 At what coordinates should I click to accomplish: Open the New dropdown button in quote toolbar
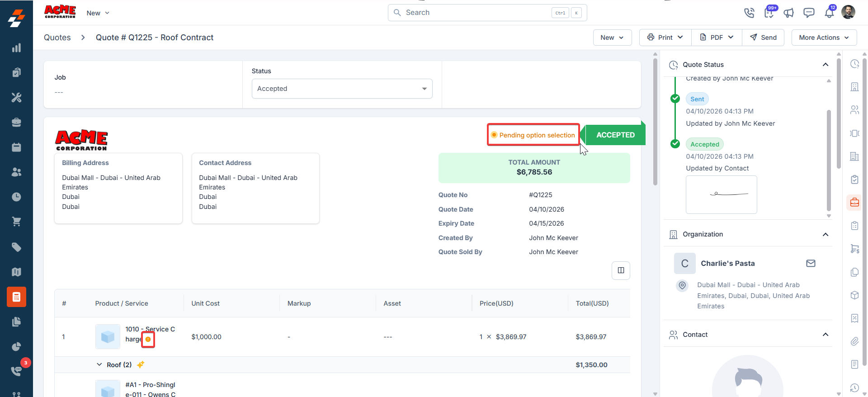click(x=612, y=38)
